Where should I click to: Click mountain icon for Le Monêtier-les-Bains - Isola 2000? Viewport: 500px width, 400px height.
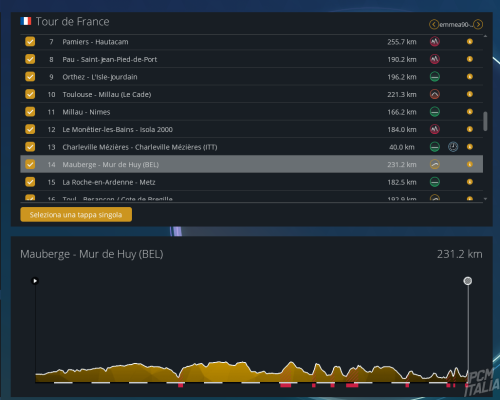point(434,129)
